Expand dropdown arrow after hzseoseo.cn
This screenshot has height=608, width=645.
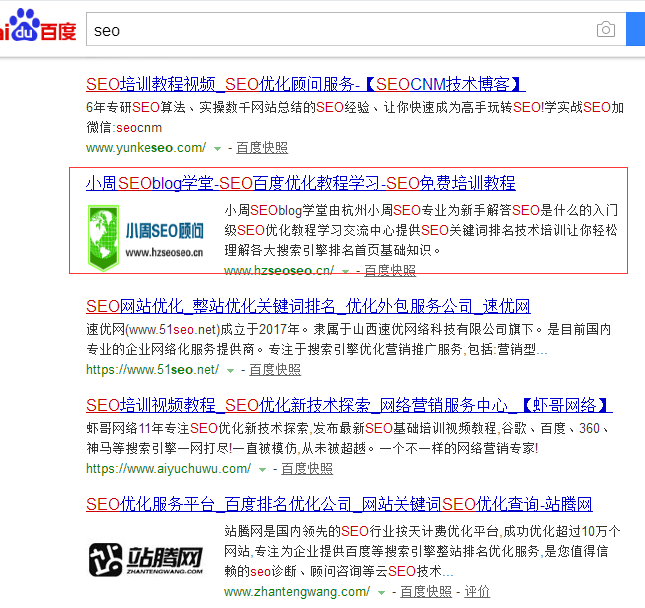click(346, 272)
